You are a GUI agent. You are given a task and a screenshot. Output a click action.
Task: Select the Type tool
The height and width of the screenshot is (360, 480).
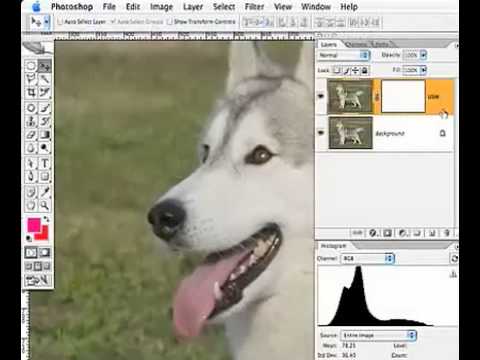click(x=45, y=163)
